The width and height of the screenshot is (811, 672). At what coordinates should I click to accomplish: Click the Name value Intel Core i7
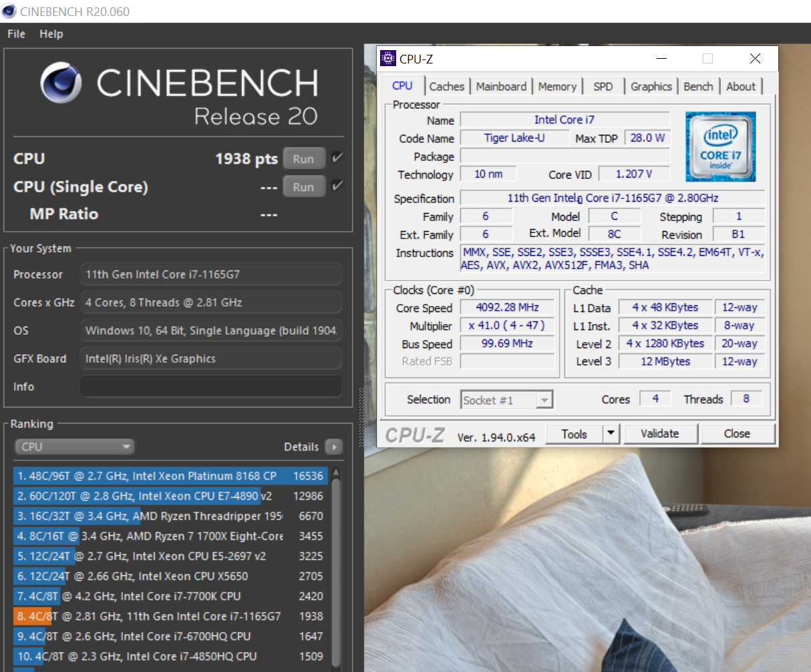(x=565, y=120)
